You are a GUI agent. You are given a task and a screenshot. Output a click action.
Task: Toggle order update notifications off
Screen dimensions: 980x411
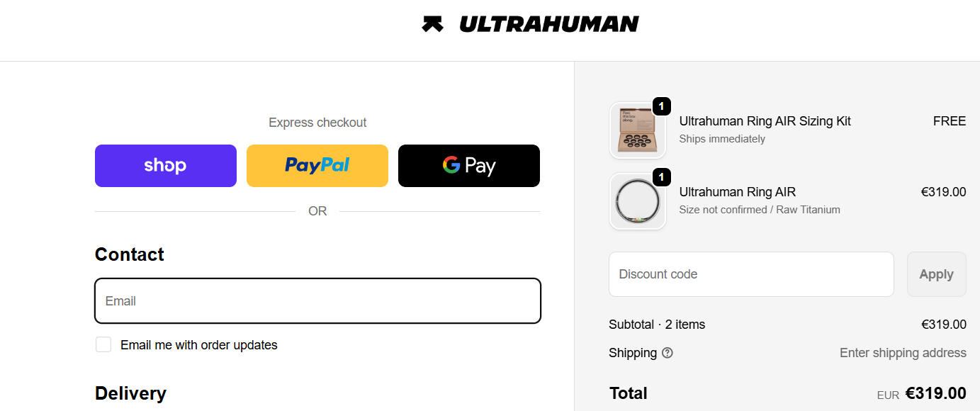[103, 344]
